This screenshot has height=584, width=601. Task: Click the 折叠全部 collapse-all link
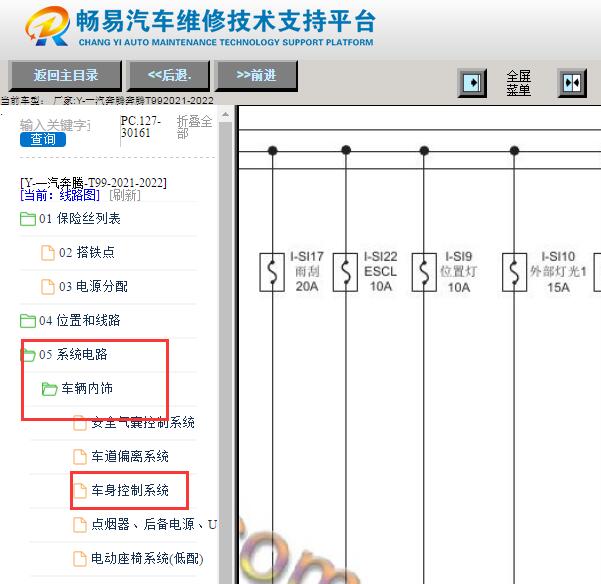(x=194, y=127)
